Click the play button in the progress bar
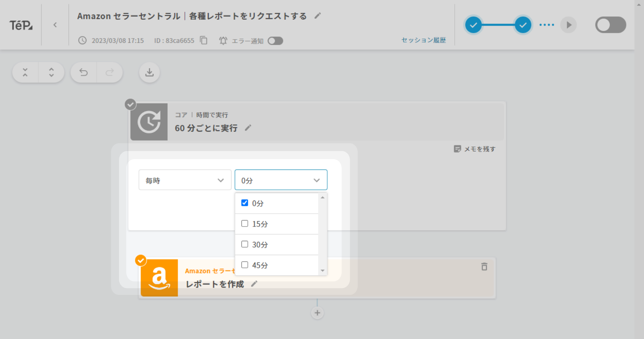This screenshot has height=339, width=644. coord(568,24)
